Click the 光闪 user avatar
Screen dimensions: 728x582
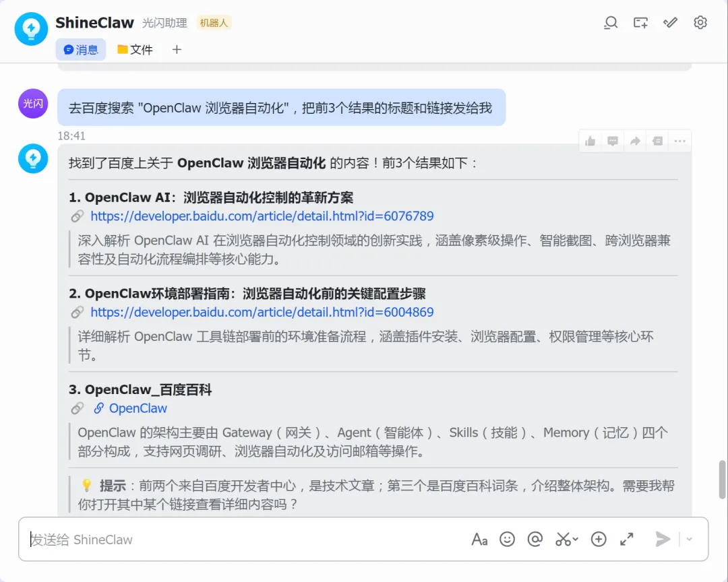[x=33, y=104]
